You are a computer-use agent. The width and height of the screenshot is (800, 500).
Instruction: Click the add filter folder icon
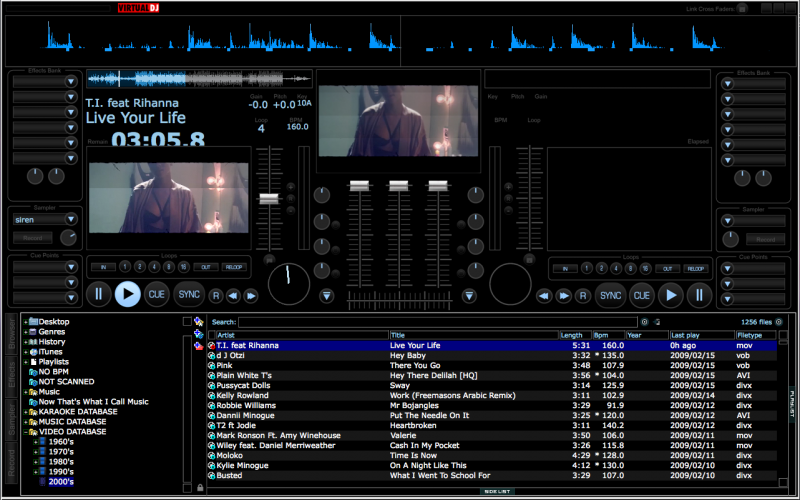[198, 334]
